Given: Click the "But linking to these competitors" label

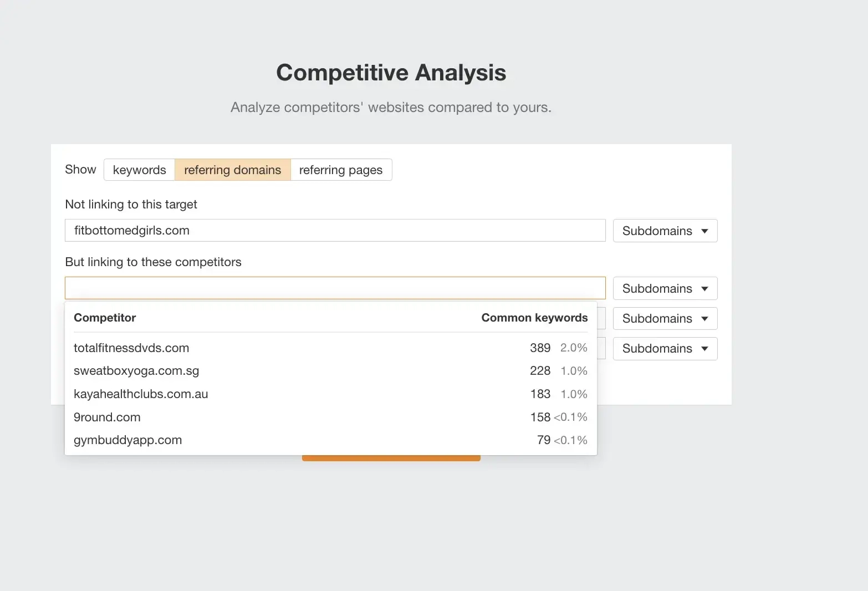Looking at the screenshot, I should coord(153,262).
